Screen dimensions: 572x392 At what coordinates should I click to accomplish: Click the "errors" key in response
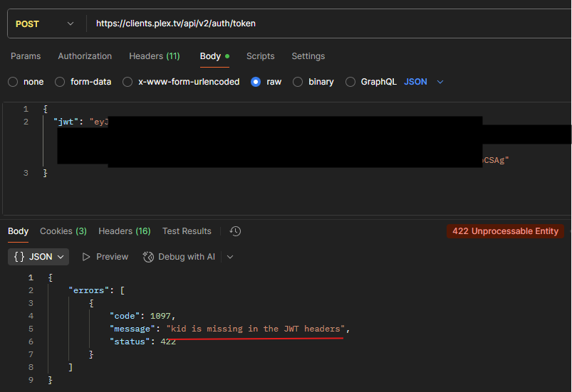click(x=88, y=290)
